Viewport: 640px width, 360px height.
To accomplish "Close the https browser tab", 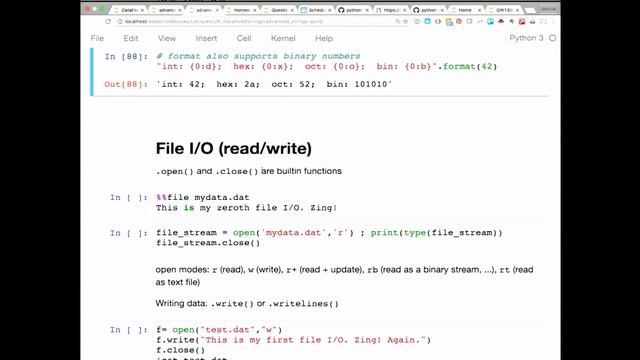I will (404, 10).
